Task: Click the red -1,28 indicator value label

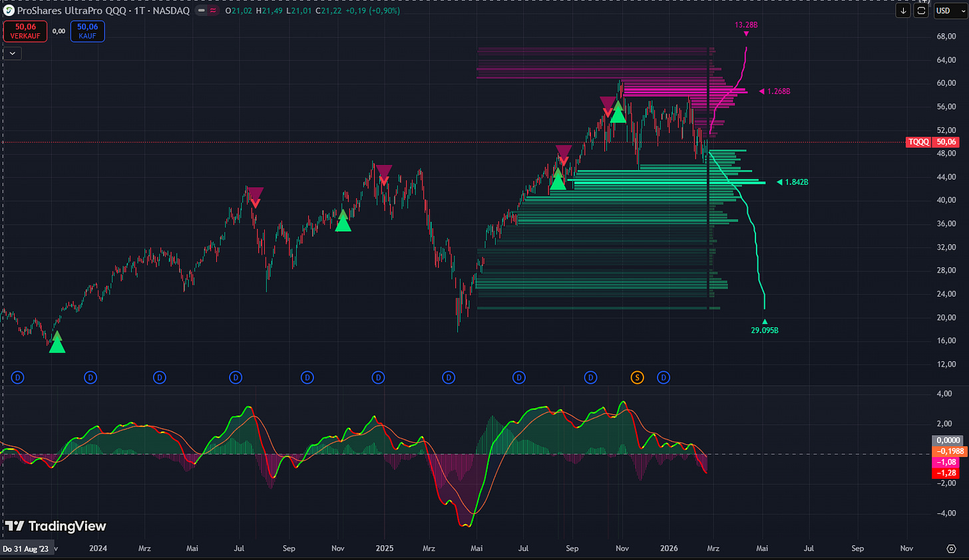Action: (x=946, y=473)
